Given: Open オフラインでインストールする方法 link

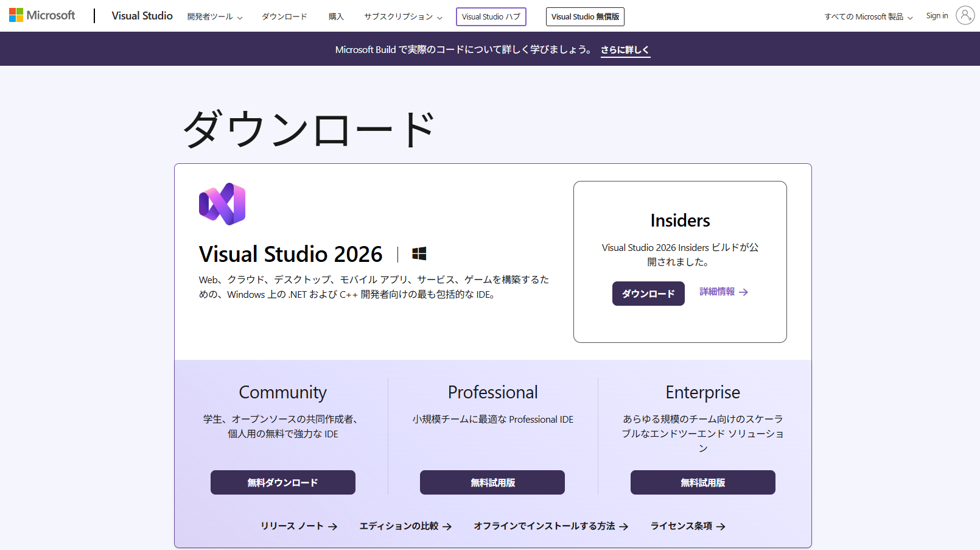Looking at the screenshot, I should pyautogui.click(x=551, y=526).
